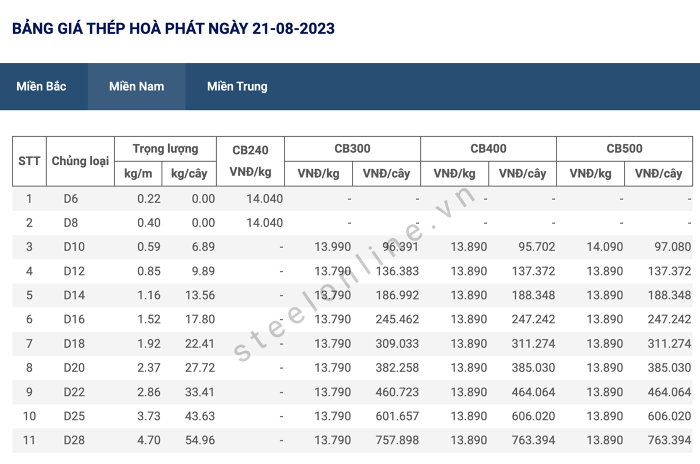Screen dimensions: 700x464
Task: Select the Miền Nam tab
Action: coord(137,86)
